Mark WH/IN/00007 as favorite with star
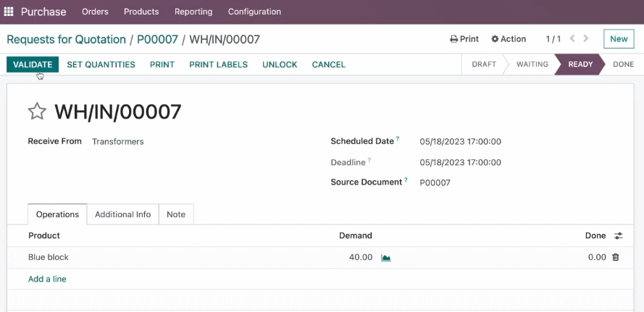The height and width of the screenshot is (312, 644). pyautogui.click(x=37, y=111)
